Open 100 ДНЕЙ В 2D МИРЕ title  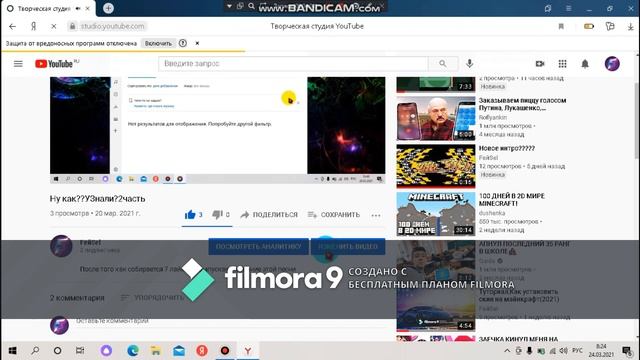[512, 200]
